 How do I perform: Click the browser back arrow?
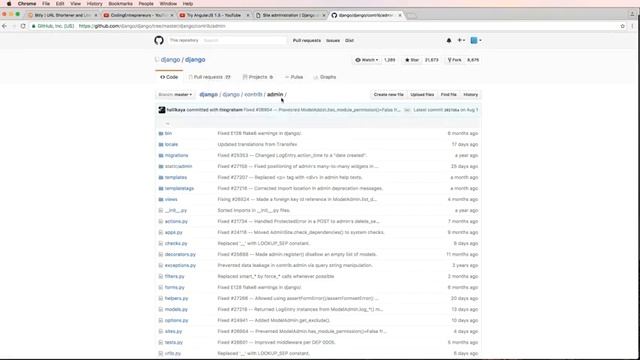click(4, 26)
